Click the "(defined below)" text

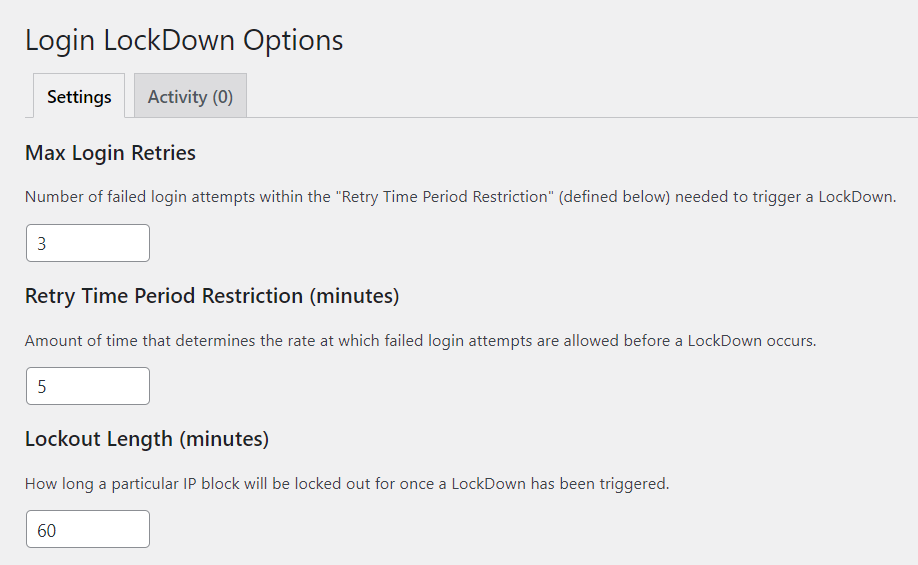(x=614, y=197)
